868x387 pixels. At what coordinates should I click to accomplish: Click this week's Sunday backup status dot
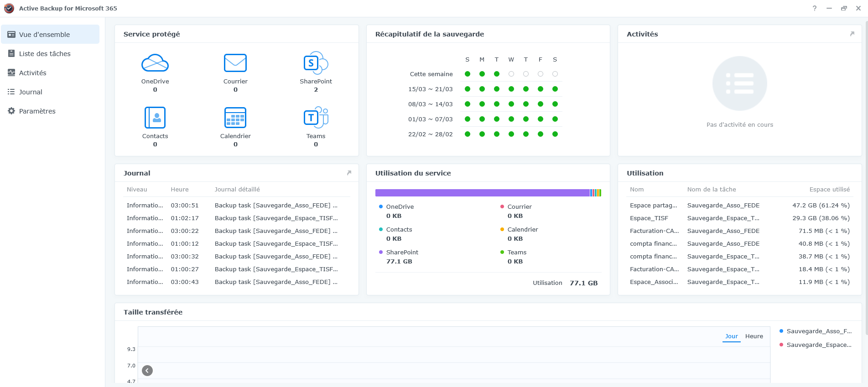(468, 74)
